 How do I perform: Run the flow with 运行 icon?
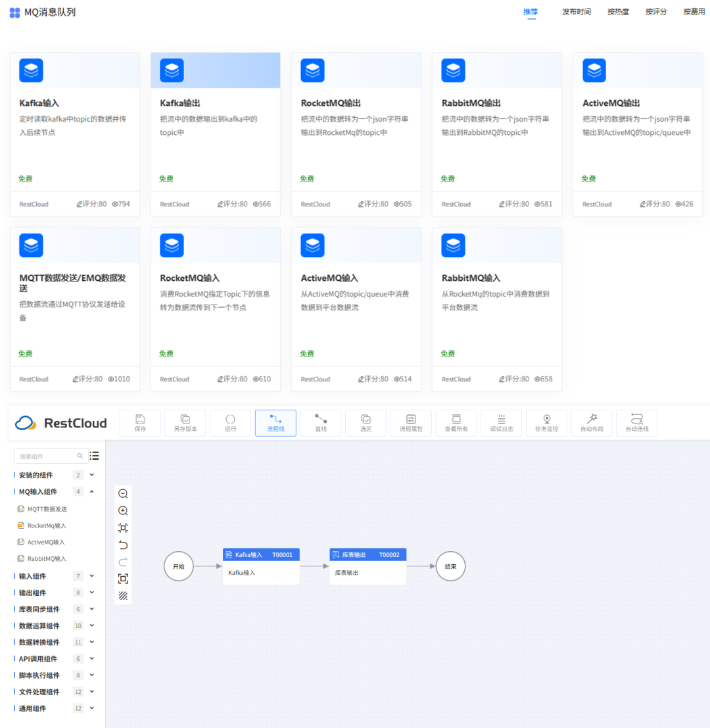[x=231, y=423]
